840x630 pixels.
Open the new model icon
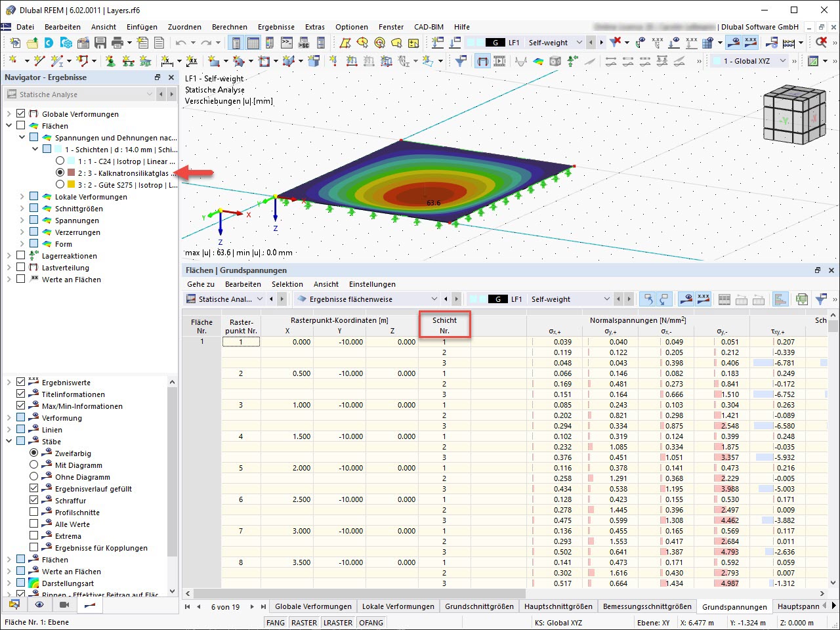(x=14, y=43)
